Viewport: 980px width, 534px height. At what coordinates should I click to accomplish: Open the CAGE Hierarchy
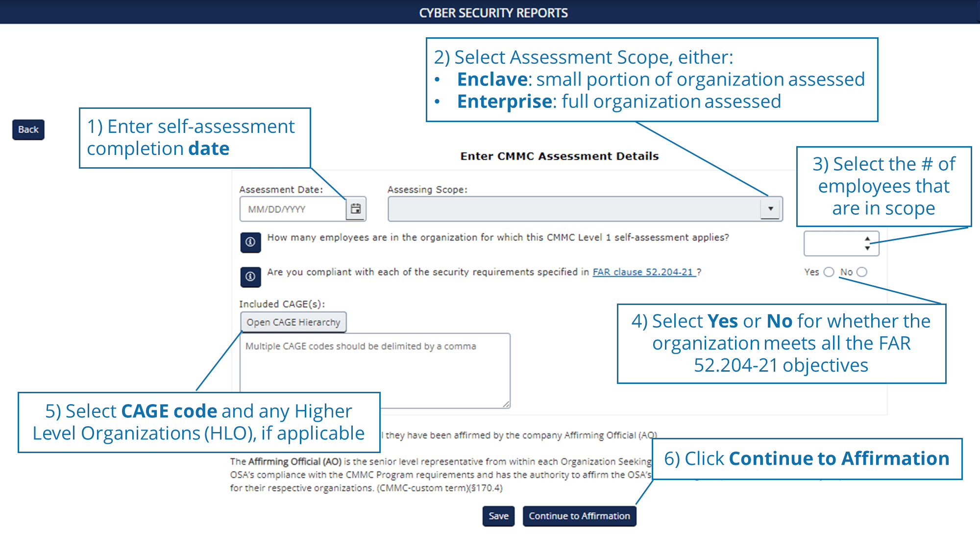[x=293, y=322]
